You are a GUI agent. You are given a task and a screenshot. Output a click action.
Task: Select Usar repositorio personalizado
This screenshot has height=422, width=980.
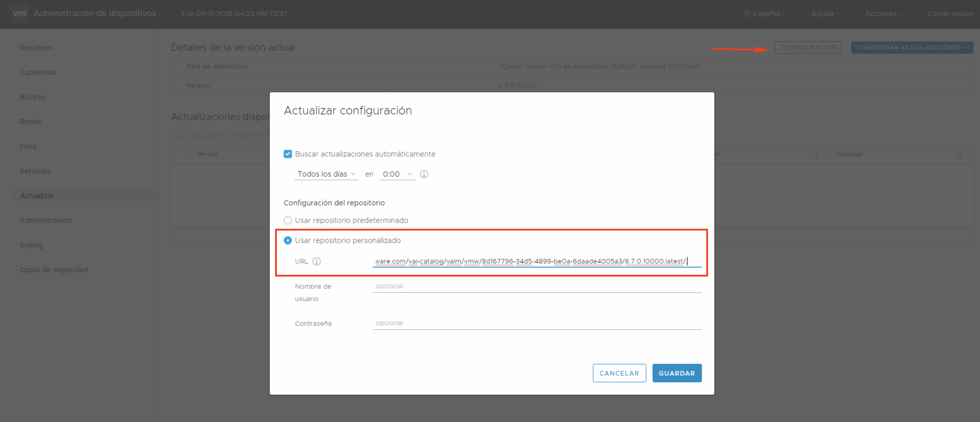pyautogui.click(x=287, y=240)
